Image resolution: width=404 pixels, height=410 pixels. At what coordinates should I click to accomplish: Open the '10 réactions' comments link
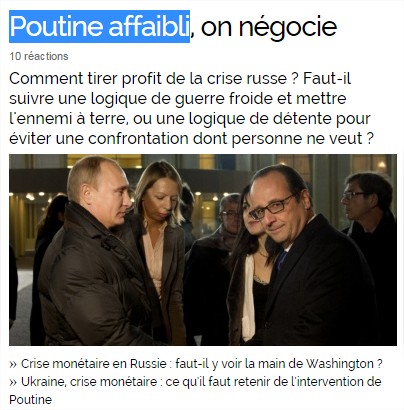coord(39,56)
